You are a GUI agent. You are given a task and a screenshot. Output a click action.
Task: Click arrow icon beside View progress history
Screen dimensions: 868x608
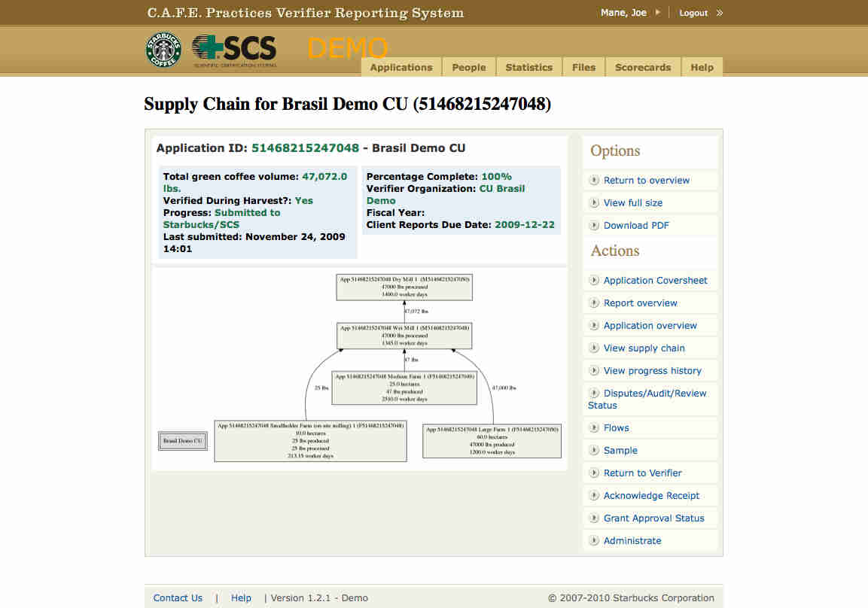tap(594, 370)
